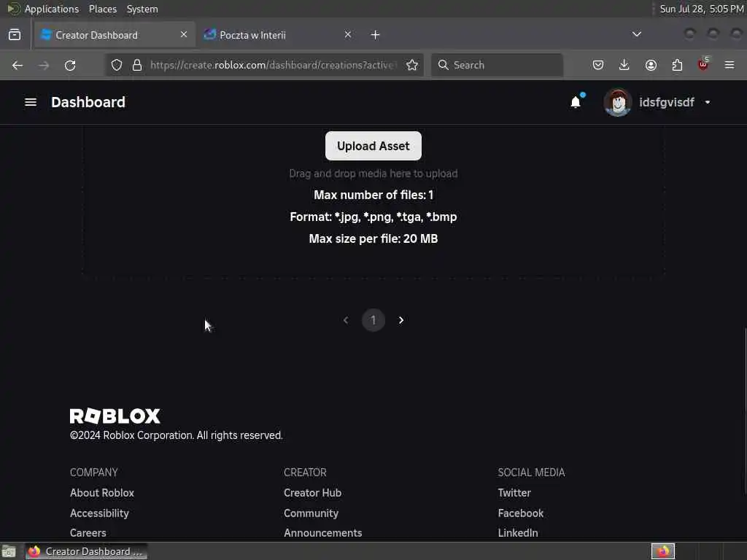
Task: Open Firefox View icon
Action: [15, 34]
